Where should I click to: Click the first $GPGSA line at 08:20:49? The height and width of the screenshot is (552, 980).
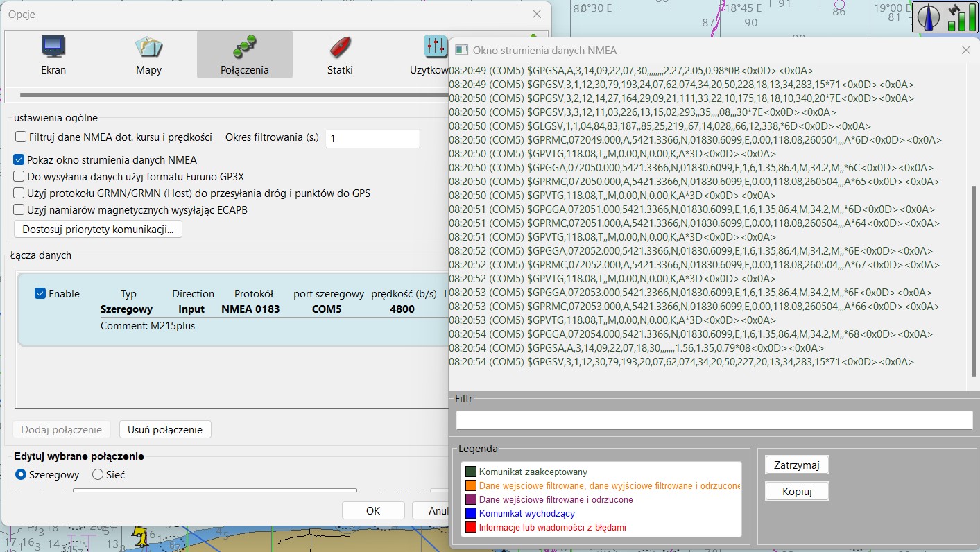(631, 71)
